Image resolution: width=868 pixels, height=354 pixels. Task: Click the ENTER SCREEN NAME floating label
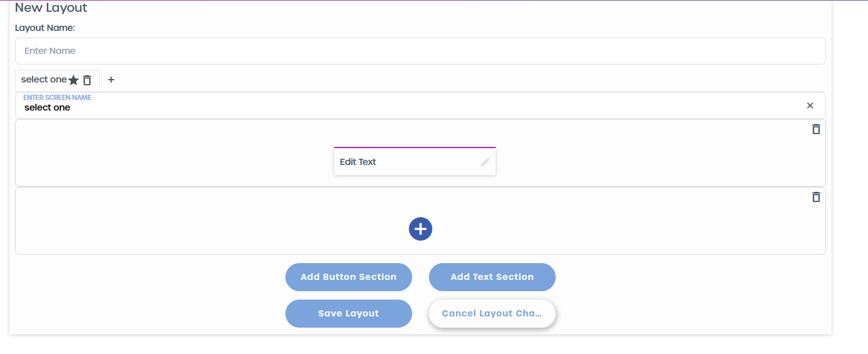(57, 98)
